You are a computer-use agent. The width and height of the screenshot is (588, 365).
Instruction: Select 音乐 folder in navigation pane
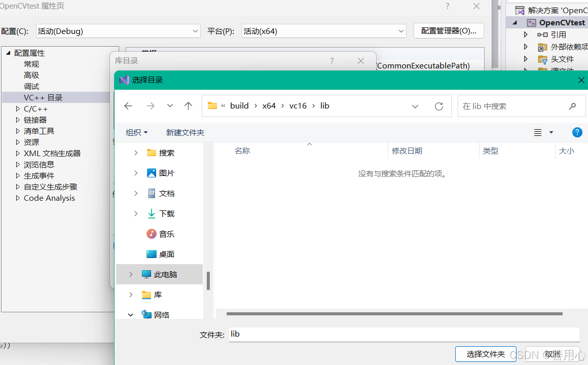(161, 234)
